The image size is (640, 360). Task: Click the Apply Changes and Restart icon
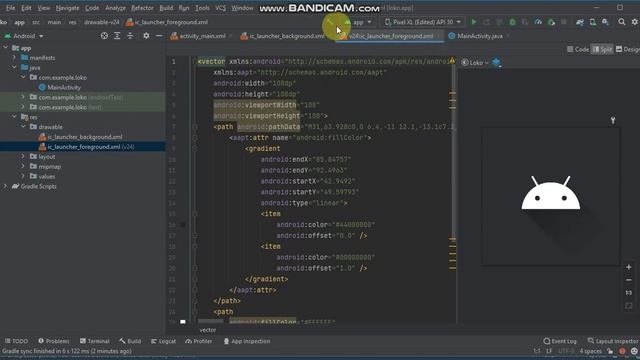click(x=487, y=22)
